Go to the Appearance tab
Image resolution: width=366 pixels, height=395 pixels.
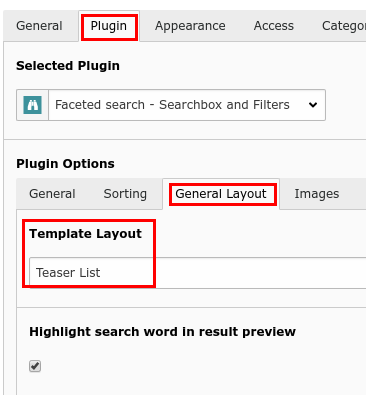[x=190, y=26]
